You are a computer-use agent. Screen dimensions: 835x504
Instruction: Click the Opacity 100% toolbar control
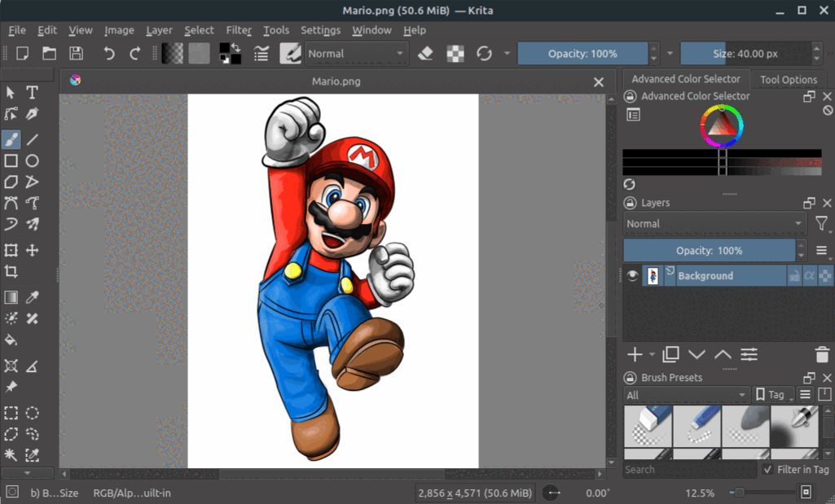click(583, 53)
